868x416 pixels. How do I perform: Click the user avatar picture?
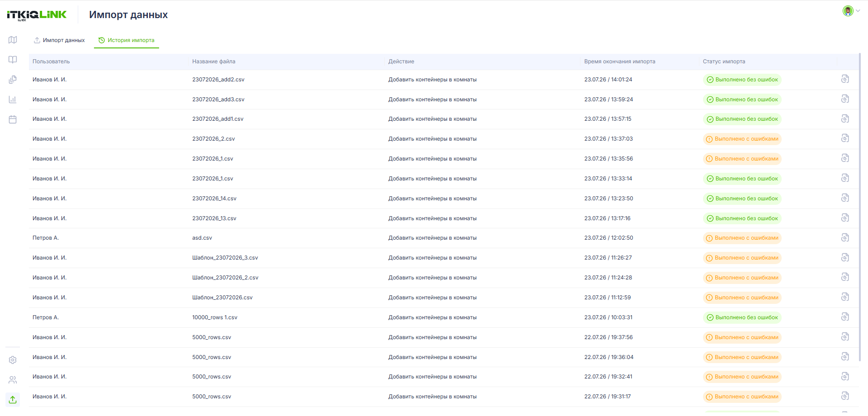[x=848, y=11]
